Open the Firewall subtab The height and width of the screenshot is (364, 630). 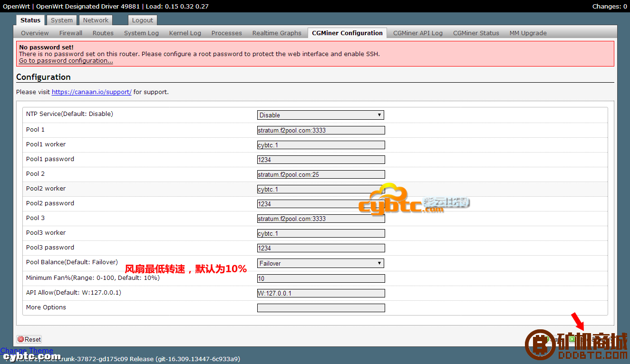(71, 33)
